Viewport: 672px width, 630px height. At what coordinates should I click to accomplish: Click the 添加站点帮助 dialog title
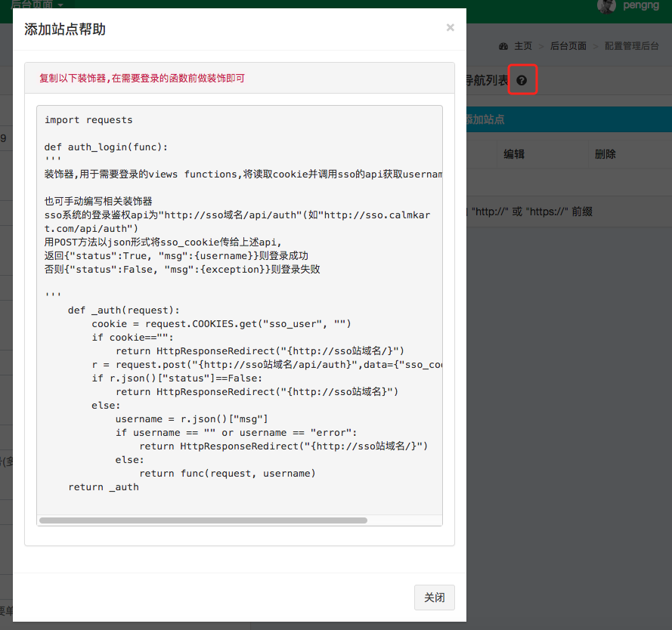[x=65, y=29]
